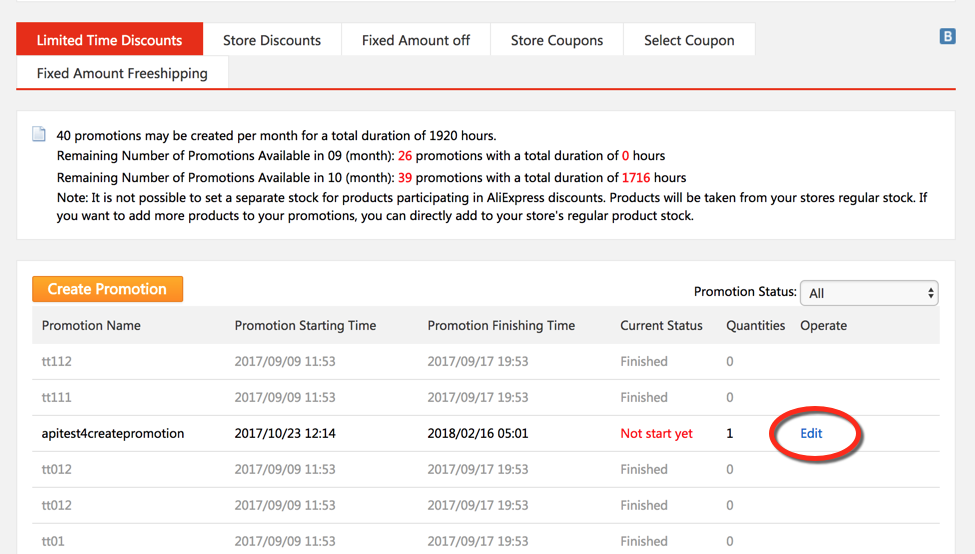Screen dimensions: 975x554
Task: Click the document note icon beside promotions info
Action: (x=39, y=135)
